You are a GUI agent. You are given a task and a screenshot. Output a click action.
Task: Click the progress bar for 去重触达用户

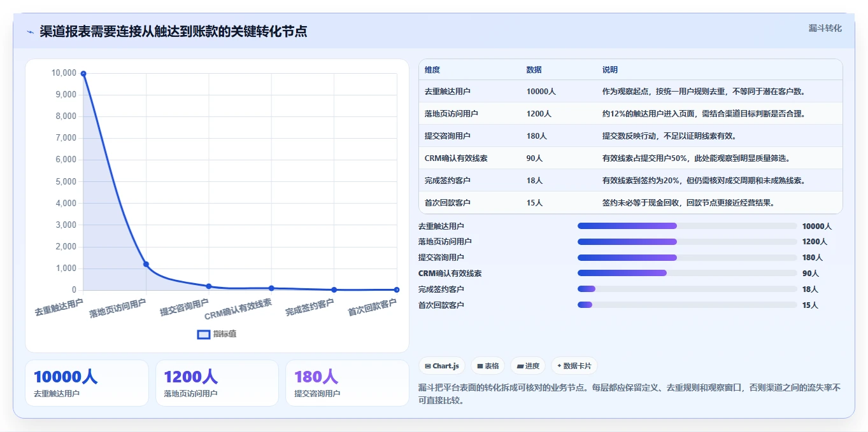[687, 226]
